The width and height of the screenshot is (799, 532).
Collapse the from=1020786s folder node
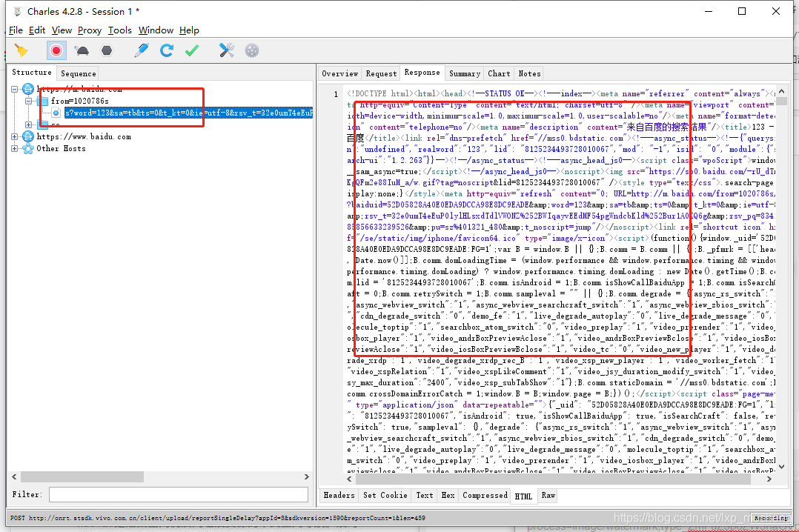[29, 101]
